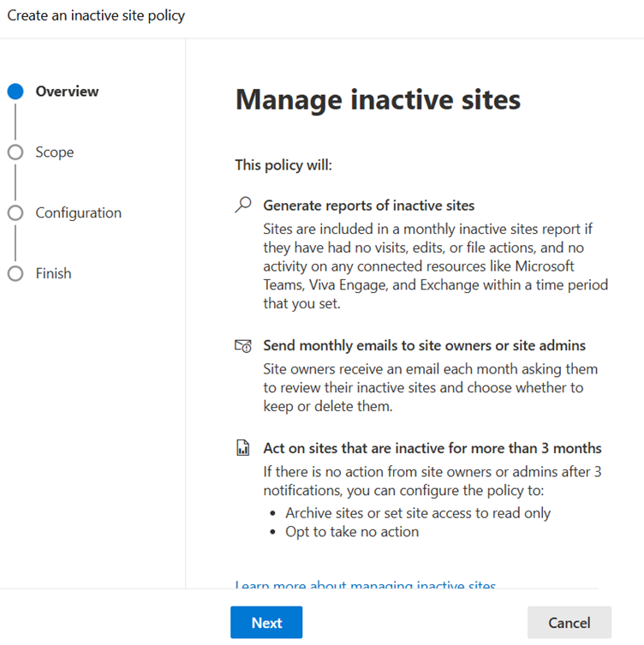Image resolution: width=644 pixels, height=645 pixels.
Task: Cancel the inactive site policy wizard
Action: pos(569,623)
